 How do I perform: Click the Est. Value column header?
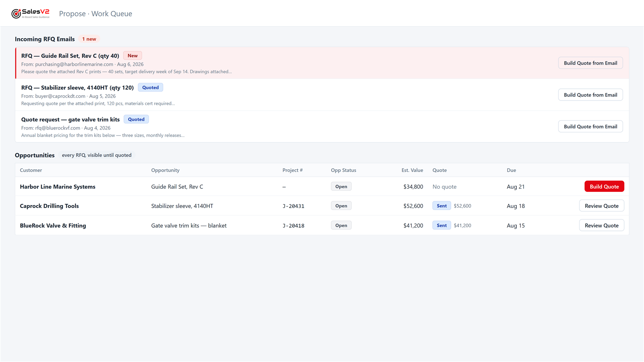412,170
